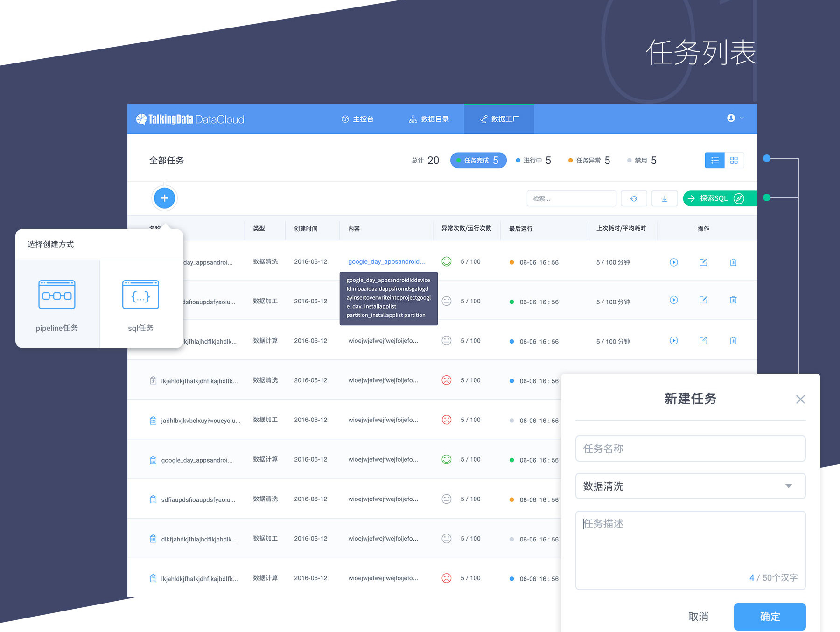This screenshot has width=840, height=632.
Task: Click 取消 to cancel new task
Action: tap(698, 617)
